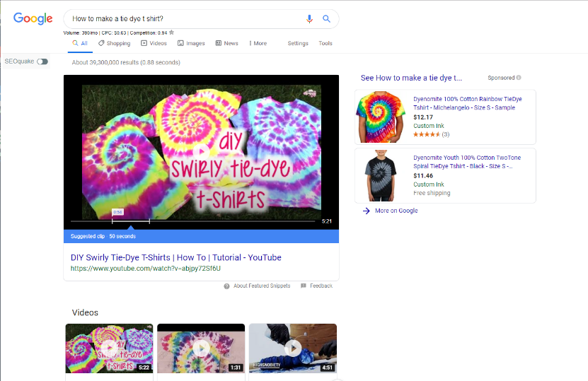Click the Feedback link
This screenshot has height=381, width=588.
[321, 286]
